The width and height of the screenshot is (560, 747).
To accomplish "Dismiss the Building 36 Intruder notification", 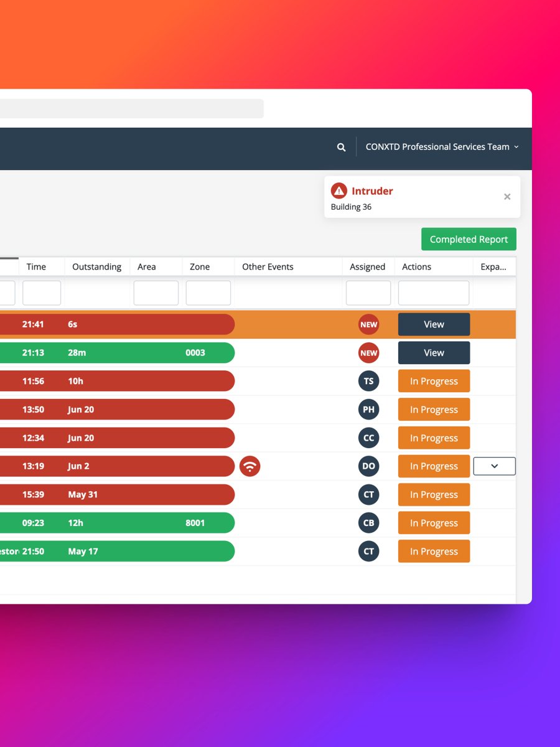I will pyautogui.click(x=507, y=197).
